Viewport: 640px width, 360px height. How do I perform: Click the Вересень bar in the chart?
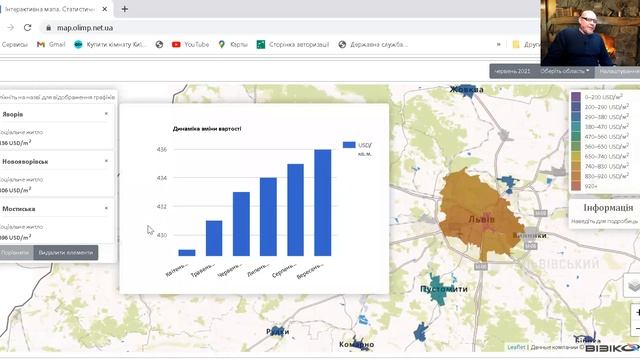[x=322, y=203]
